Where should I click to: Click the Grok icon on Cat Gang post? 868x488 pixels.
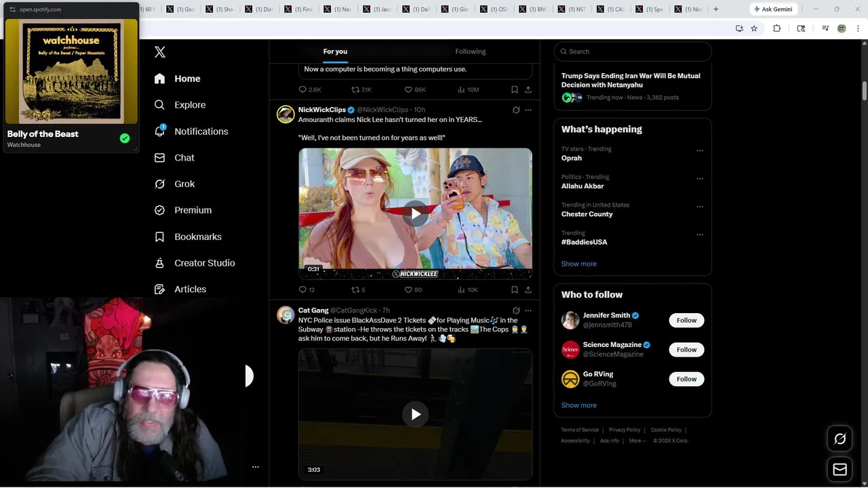click(x=516, y=310)
